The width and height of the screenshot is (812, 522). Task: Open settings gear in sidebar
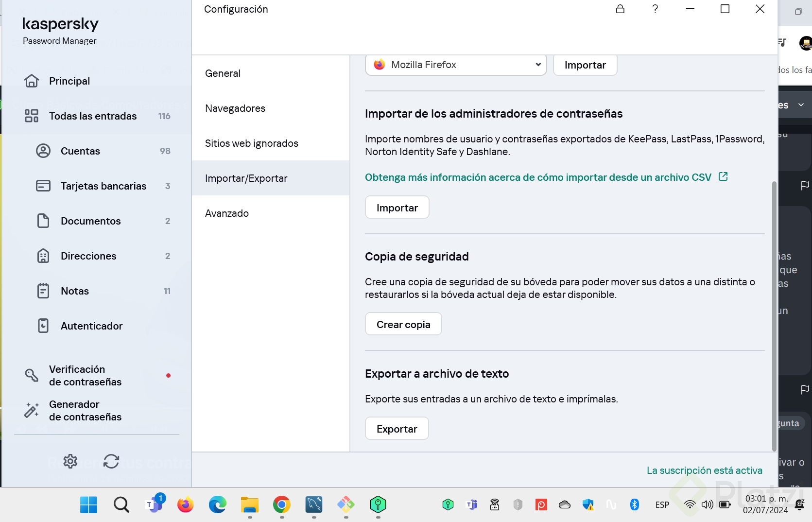[x=70, y=461]
